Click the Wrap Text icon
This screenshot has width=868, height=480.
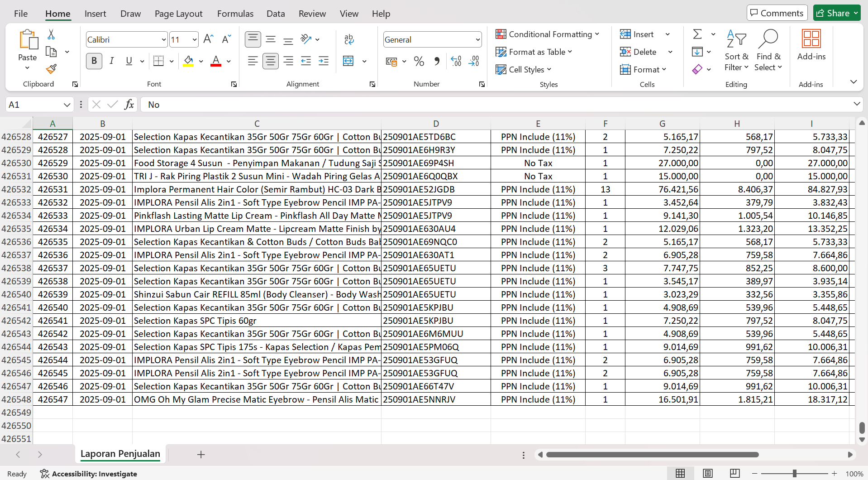pyautogui.click(x=349, y=39)
